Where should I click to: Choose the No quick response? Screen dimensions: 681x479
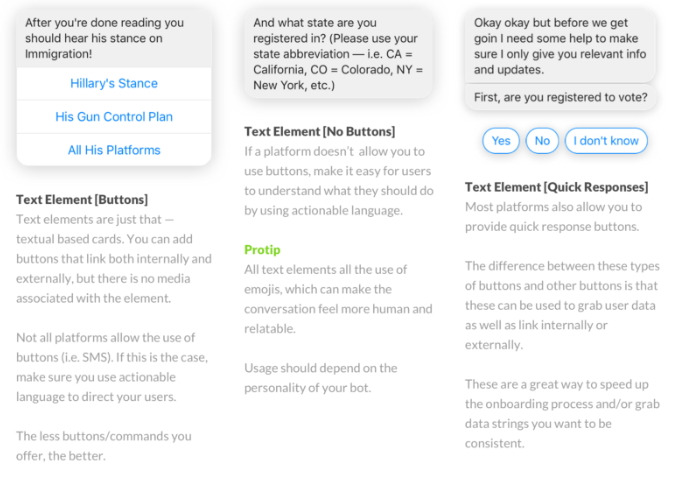click(542, 141)
